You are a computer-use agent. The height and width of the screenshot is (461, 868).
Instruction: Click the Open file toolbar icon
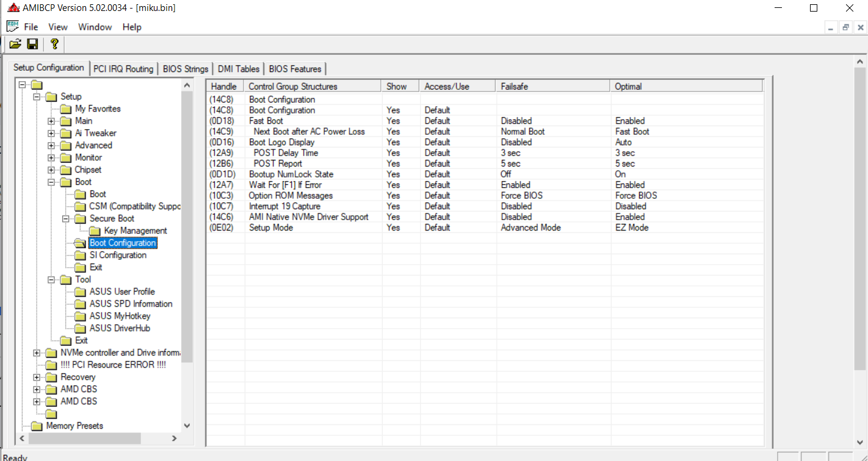click(15, 44)
